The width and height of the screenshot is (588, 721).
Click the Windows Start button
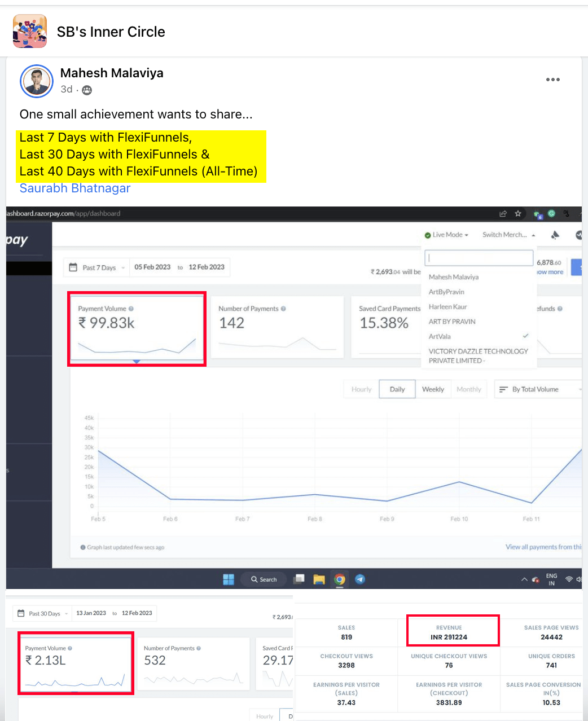(229, 579)
